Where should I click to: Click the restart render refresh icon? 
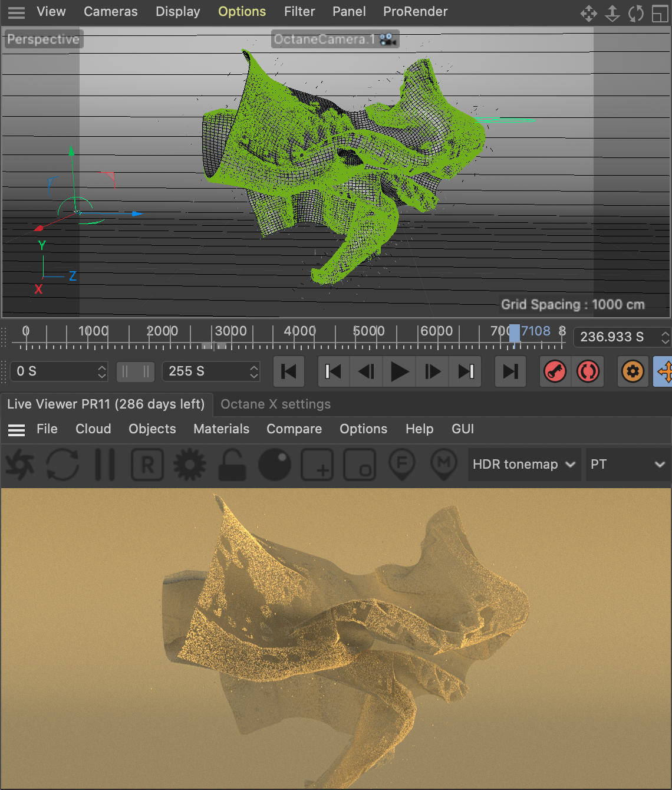pyautogui.click(x=62, y=465)
